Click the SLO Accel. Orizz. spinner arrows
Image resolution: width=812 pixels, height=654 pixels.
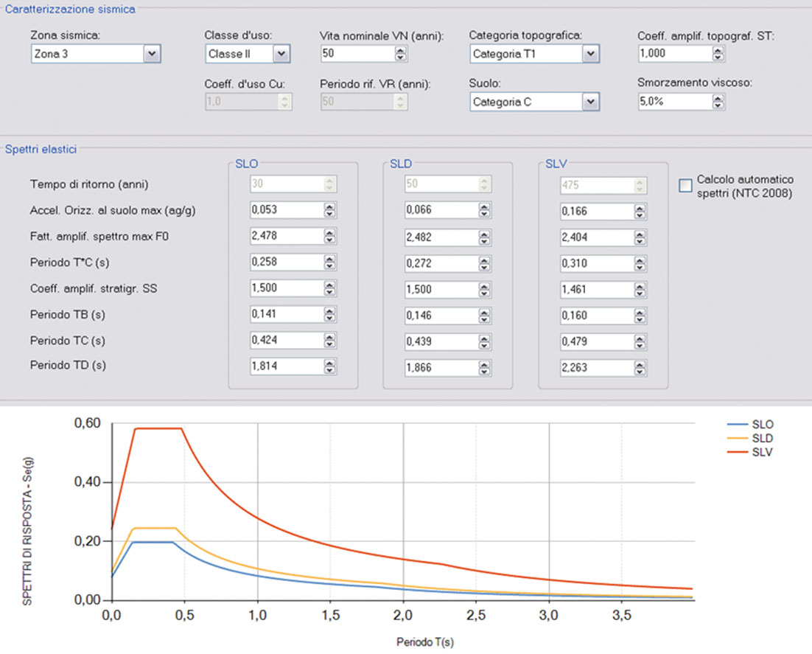(330, 210)
